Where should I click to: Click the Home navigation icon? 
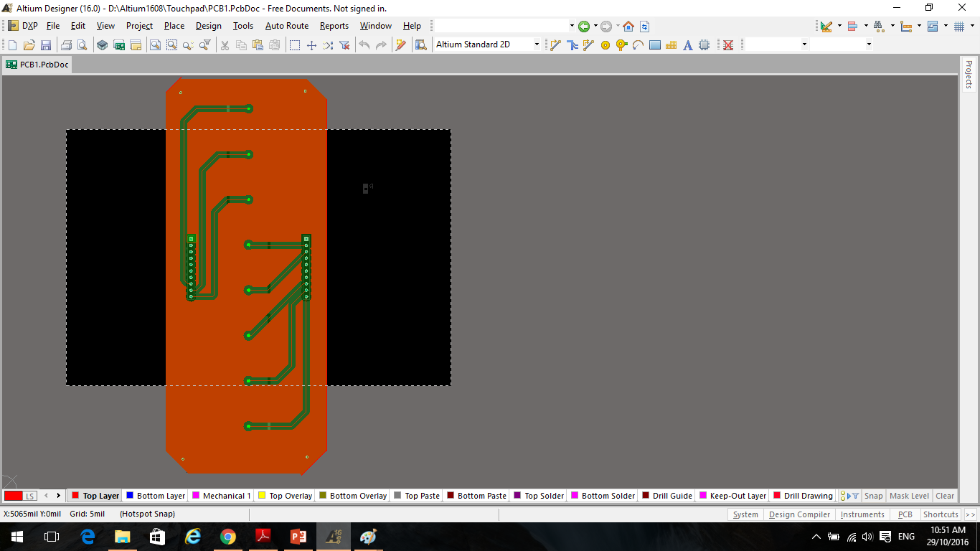[x=628, y=27]
